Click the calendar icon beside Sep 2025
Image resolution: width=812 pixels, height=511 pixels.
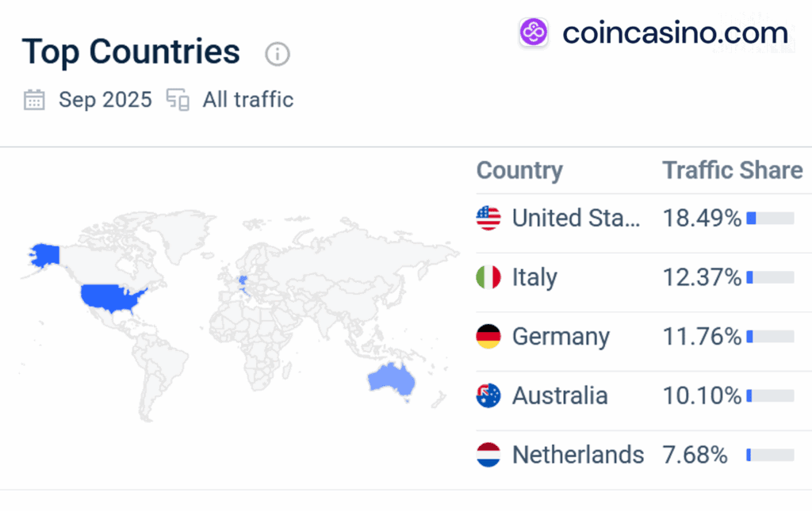coord(33,99)
